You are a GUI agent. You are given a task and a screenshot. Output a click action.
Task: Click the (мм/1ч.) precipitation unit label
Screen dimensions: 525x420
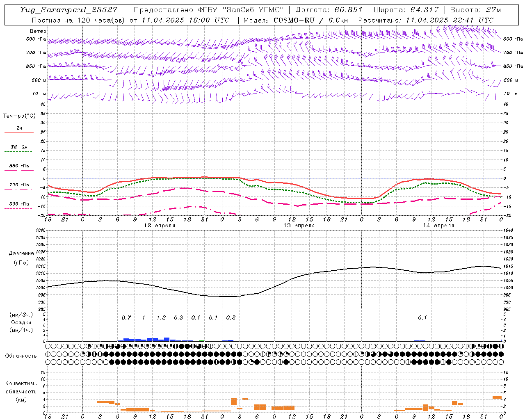click(x=21, y=330)
